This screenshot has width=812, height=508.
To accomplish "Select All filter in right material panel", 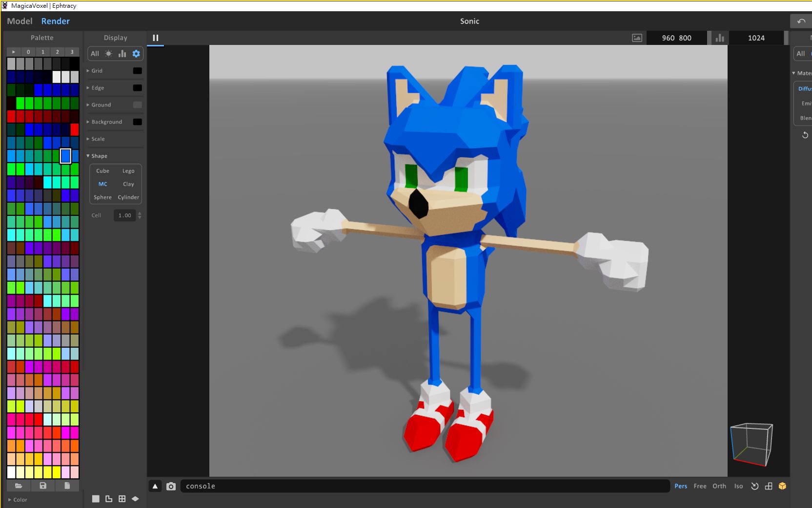I will 801,54.
